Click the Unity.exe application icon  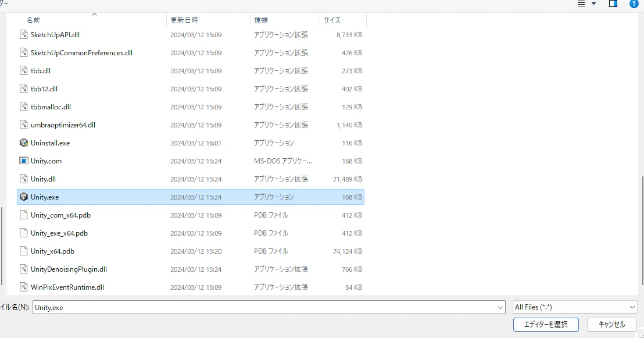[24, 197]
